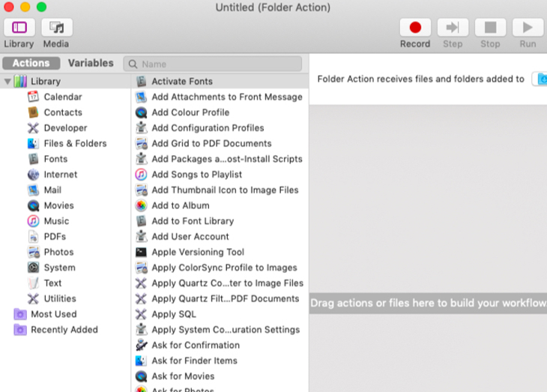The height and width of the screenshot is (392, 547).
Task: Select the Ask for Finder Items action
Action: pyautogui.click(x=220, y=361)
